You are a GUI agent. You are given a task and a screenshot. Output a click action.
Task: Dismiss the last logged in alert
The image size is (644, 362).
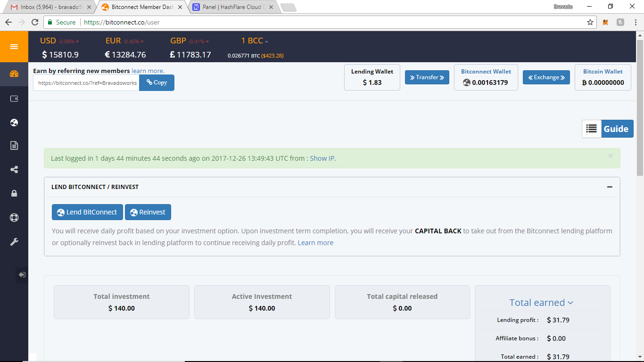point(611,156)
